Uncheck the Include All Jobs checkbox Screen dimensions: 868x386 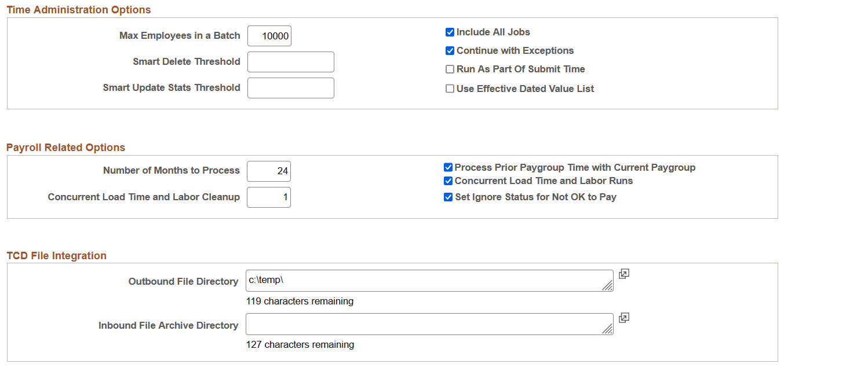point(450,32)
